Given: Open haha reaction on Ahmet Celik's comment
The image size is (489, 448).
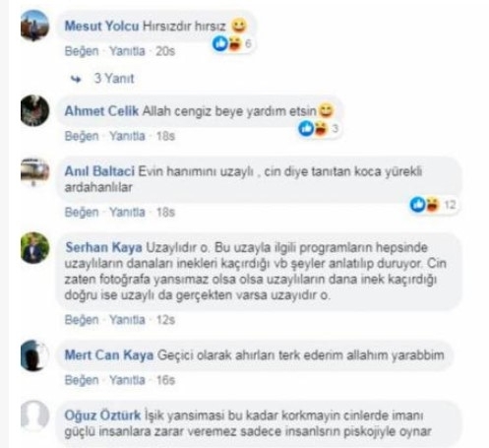Looking at the screenshot, I should (320, 128).
